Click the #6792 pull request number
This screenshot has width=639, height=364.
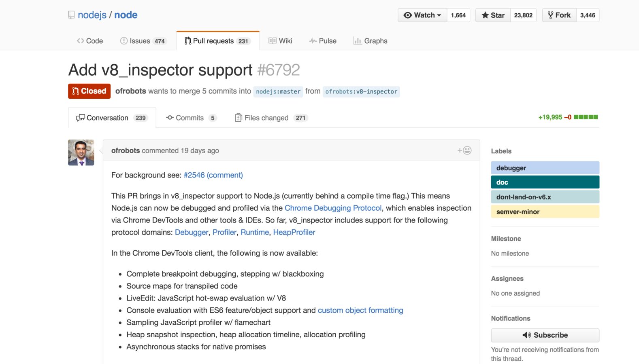279,70
